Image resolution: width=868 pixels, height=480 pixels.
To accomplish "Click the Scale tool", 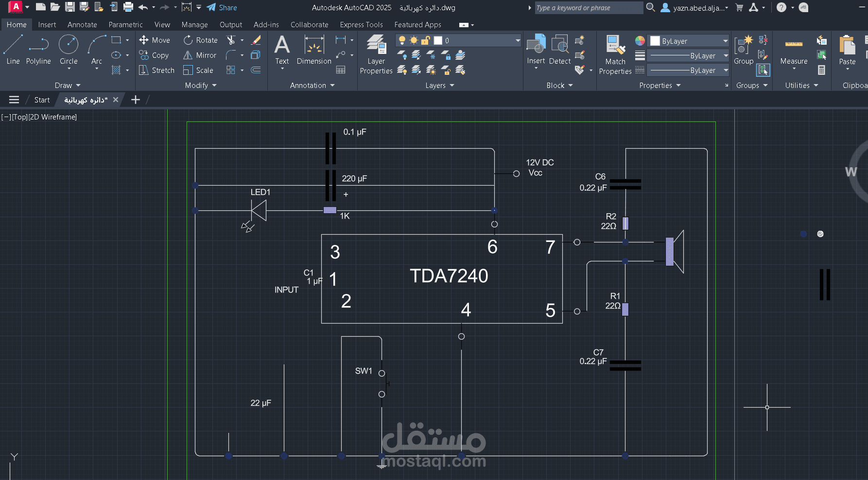I will click(198, 70).
